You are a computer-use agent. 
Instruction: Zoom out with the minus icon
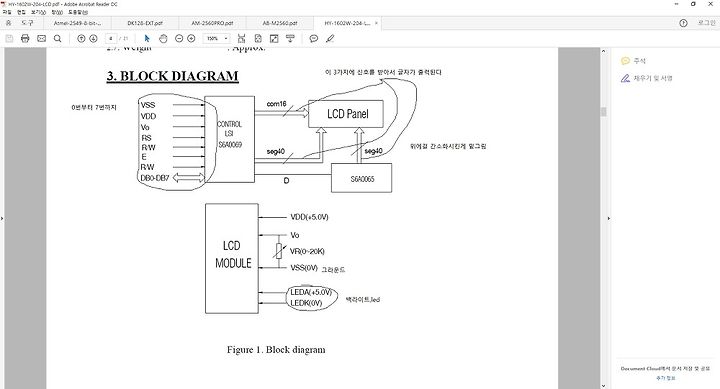179,39
